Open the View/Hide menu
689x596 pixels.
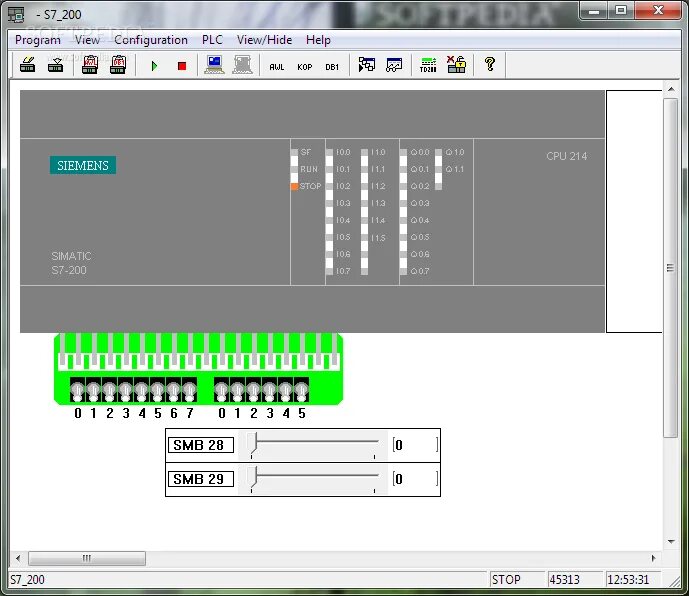pyautogui.click(x=265, y=40)
